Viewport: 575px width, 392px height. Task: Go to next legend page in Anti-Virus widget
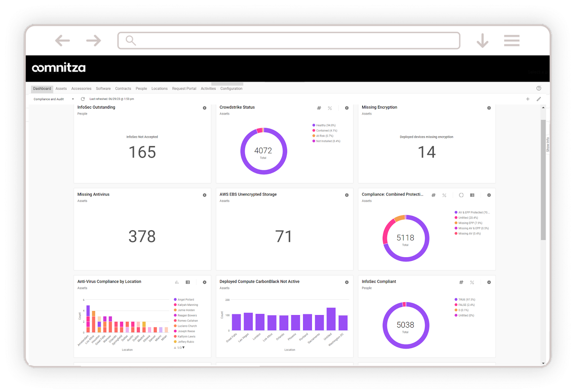click(184, 347)
